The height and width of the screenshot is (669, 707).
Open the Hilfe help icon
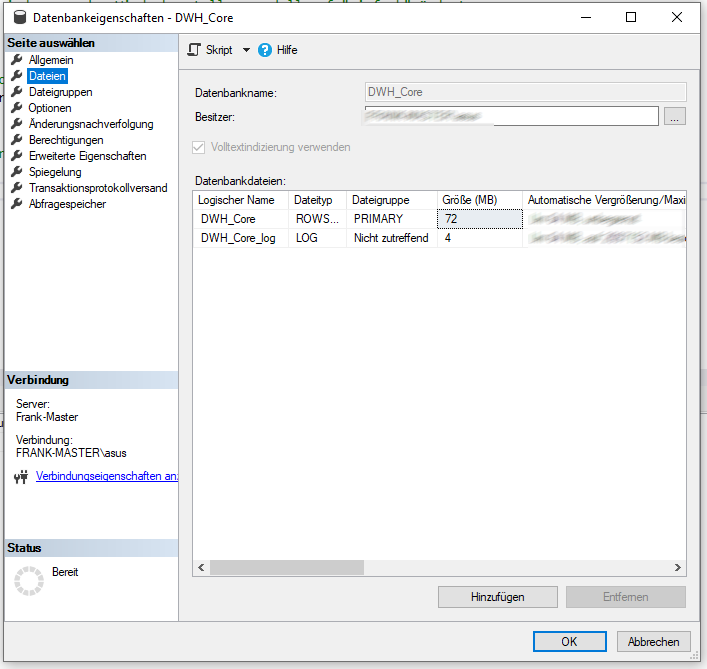[265, 50]
